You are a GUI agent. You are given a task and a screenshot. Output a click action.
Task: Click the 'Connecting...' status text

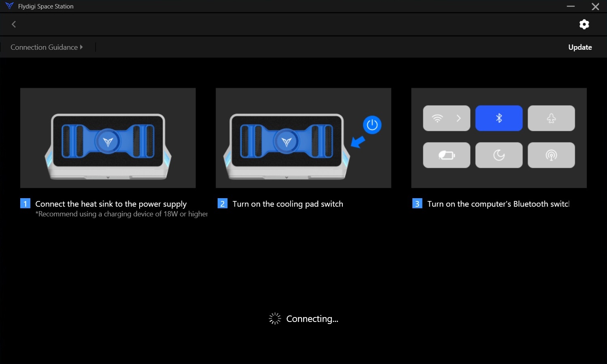(x=312, y=319)
